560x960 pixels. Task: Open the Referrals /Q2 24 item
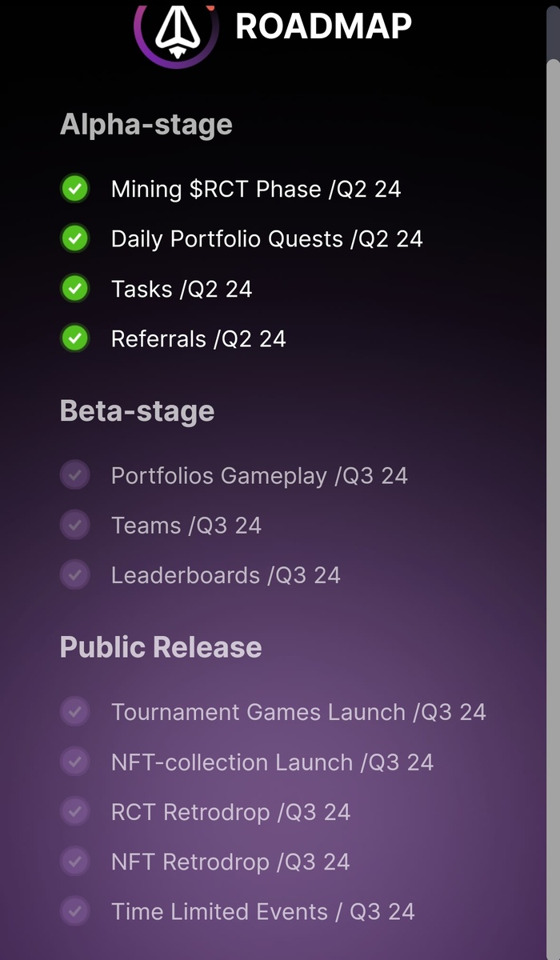(x=198, y=338)
